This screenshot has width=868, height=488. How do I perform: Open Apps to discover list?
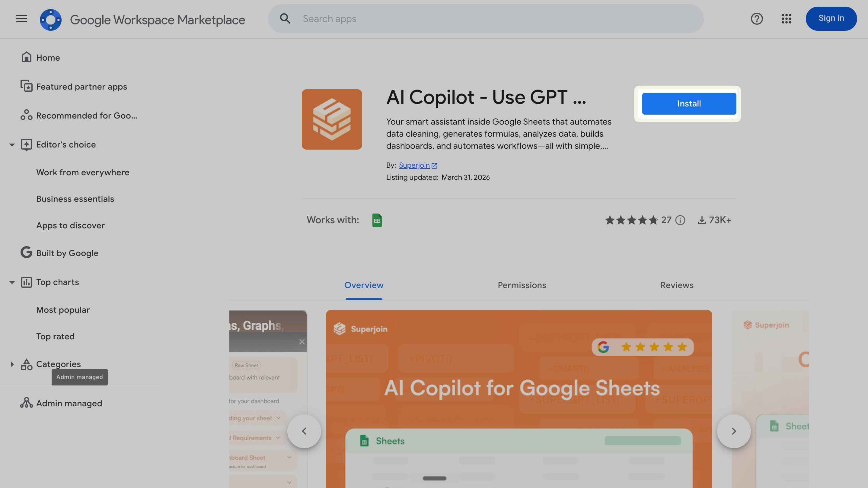coord(70,226)
